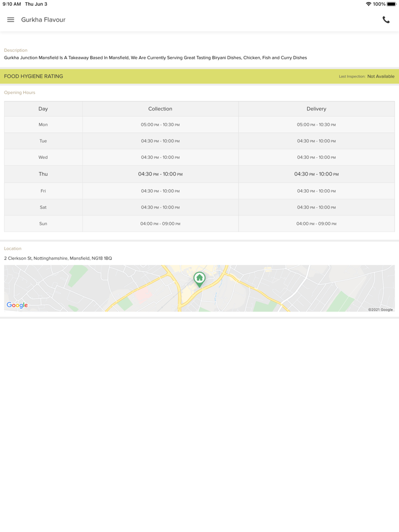The image size is (399, 532).
Task: Click Thursday's Delivery hours cell
Action: click(x=316, y=174)
